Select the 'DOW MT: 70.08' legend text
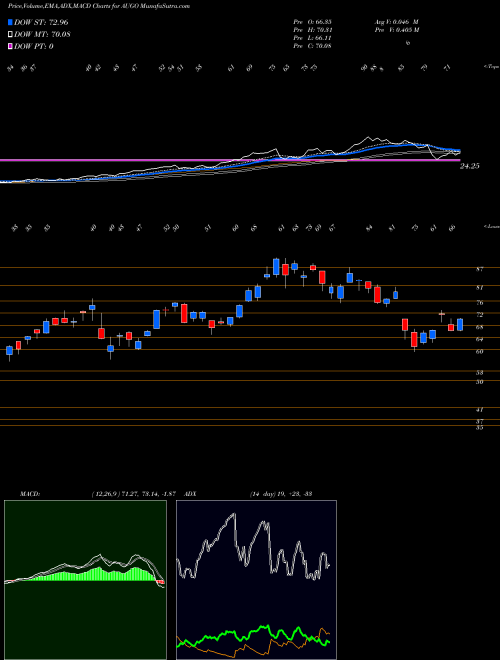 tap(42, 34)
